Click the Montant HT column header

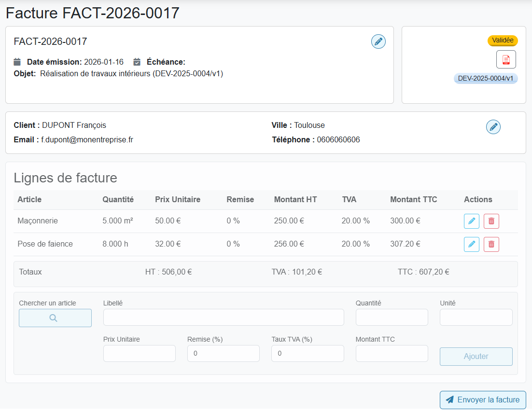(295, 199)
